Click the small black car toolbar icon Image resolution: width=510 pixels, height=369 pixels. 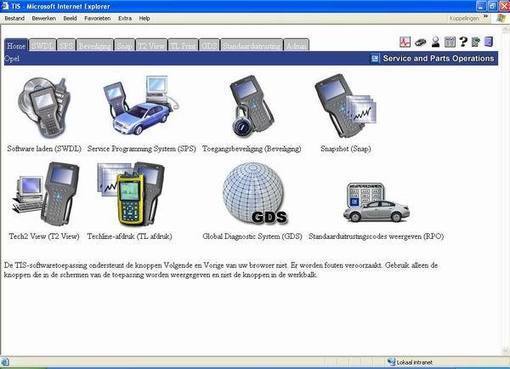click(x=420, y=42)
